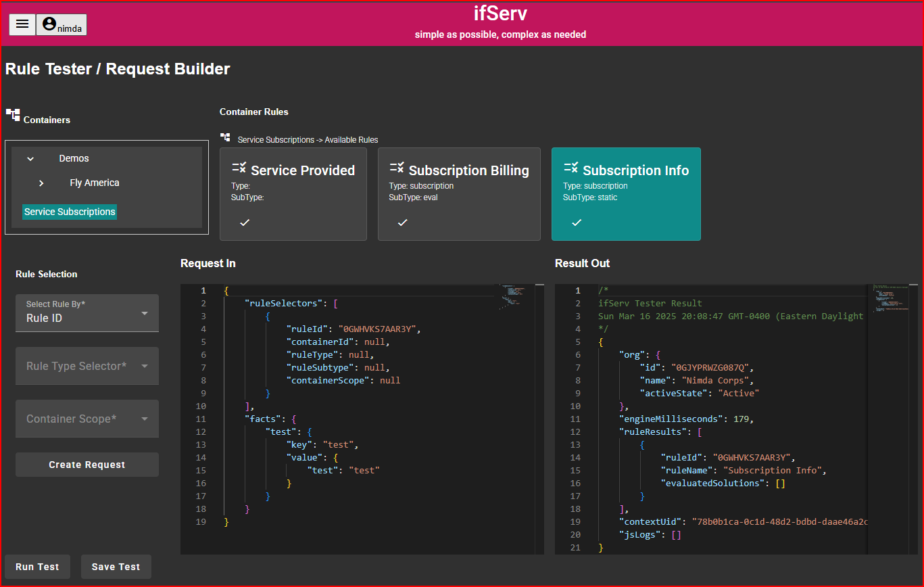Click the timestamp comment line in Result Out
Screen dimensions: 924x587
pyautogui.click(x=731, y=316)
